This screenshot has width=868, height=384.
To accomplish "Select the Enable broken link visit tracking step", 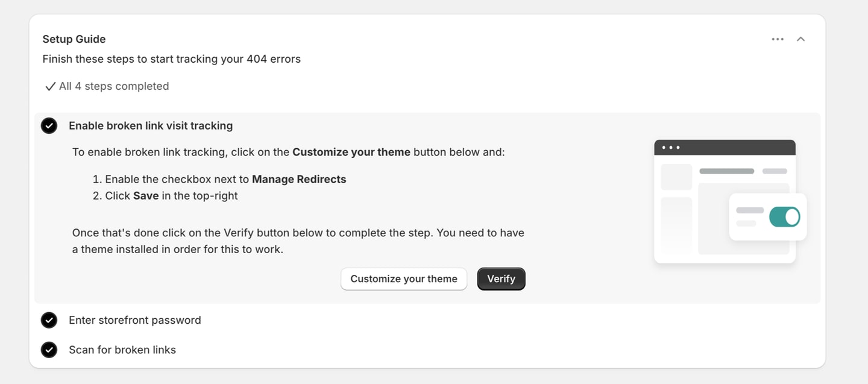I will (x=150, y=125).
